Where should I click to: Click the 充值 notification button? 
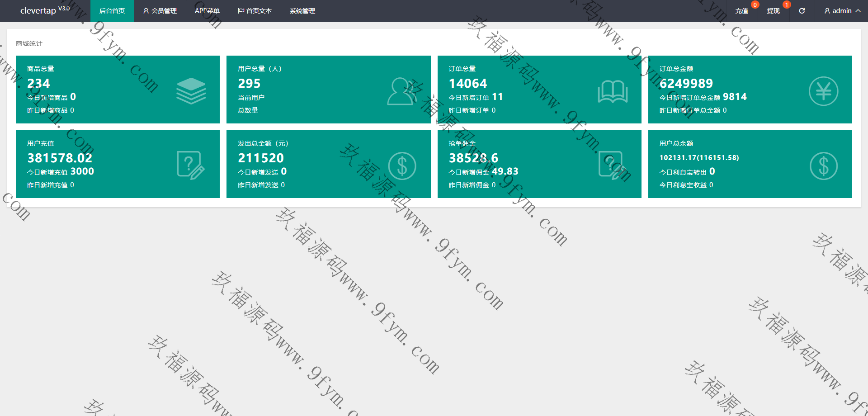741,11
